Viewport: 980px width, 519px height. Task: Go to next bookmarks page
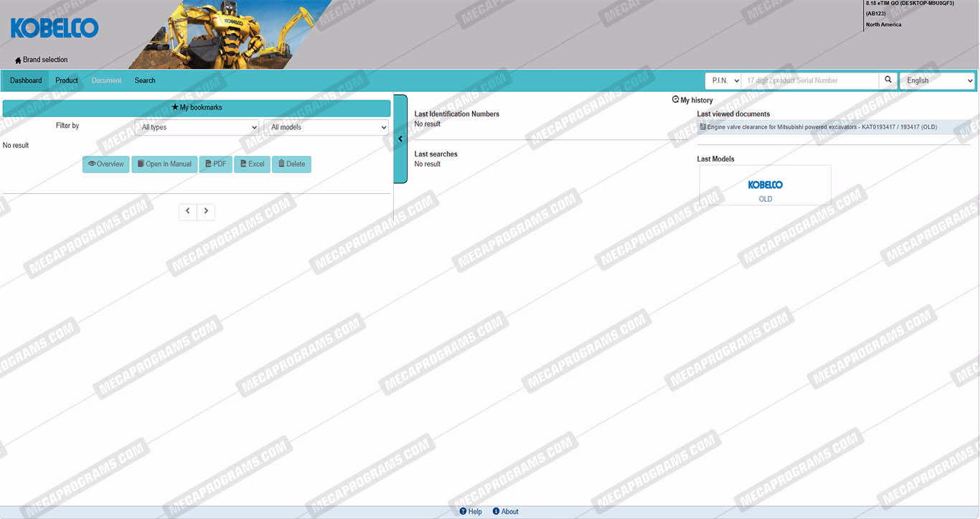click(206, 211)
